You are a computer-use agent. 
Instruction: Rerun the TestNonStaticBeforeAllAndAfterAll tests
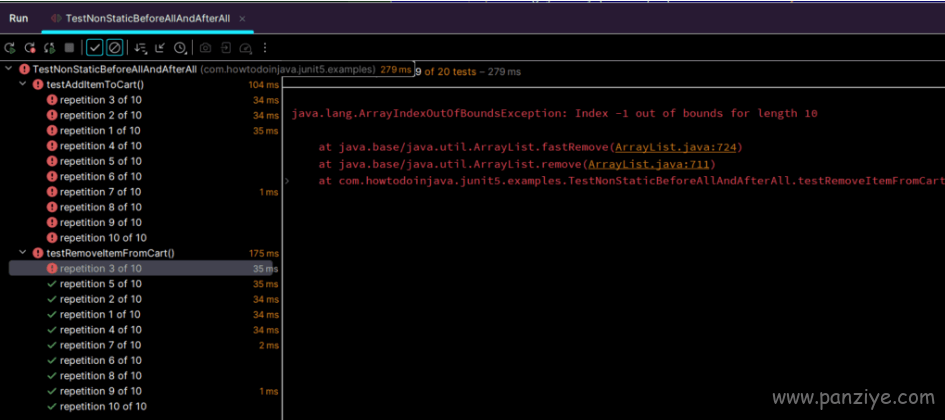click(9, 48)
